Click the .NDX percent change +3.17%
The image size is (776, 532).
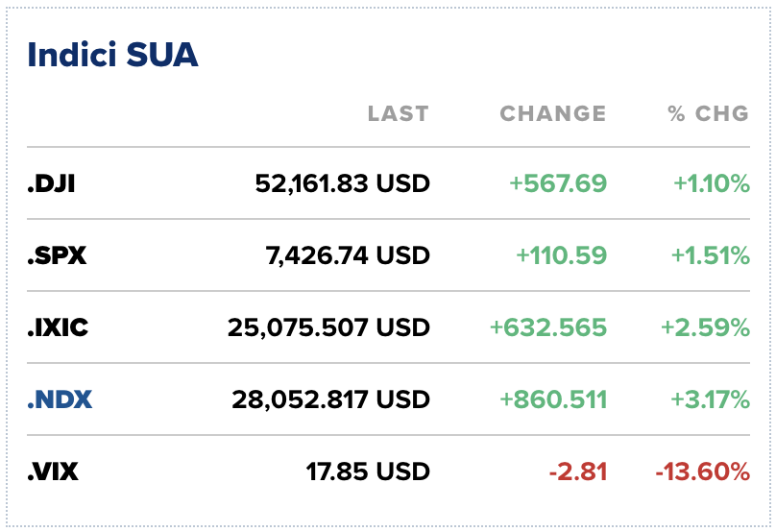[x=710, y=399]
